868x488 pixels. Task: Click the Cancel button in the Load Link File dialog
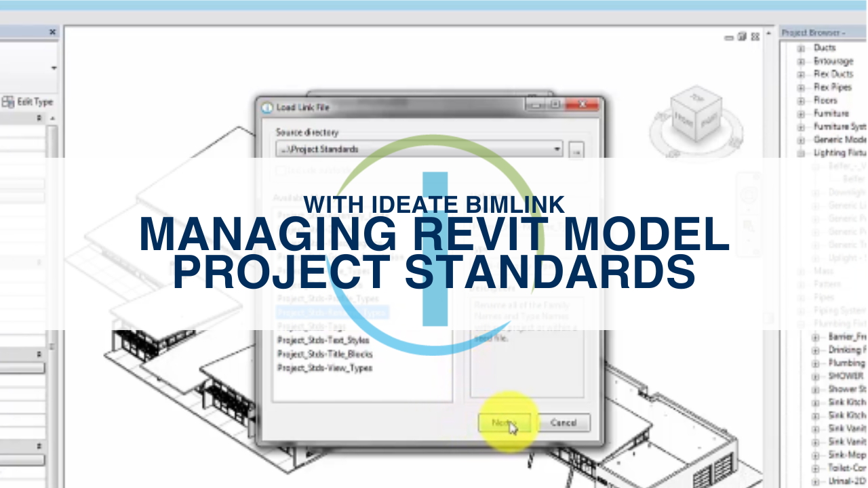[564, 422]
